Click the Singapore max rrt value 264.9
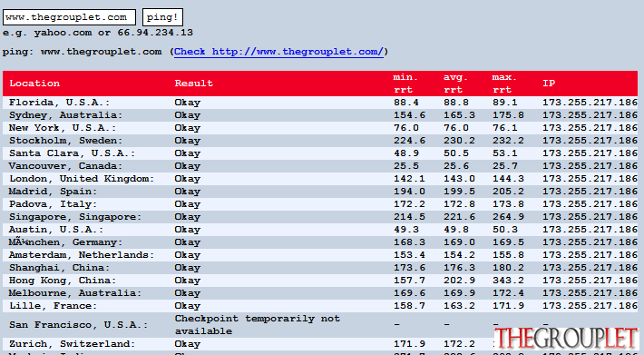Image resolution: width=644 pixels, height=355 pixels. pos(508,217)
